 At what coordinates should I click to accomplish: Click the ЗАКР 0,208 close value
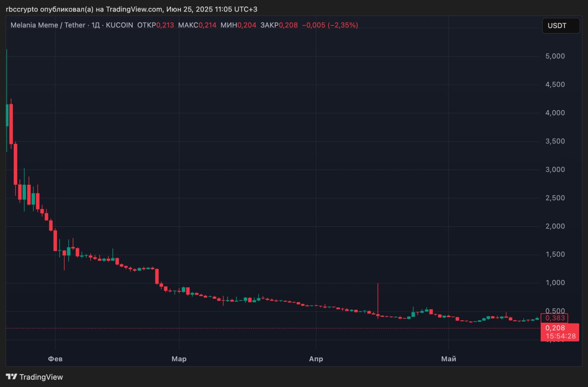pos(279,25)
